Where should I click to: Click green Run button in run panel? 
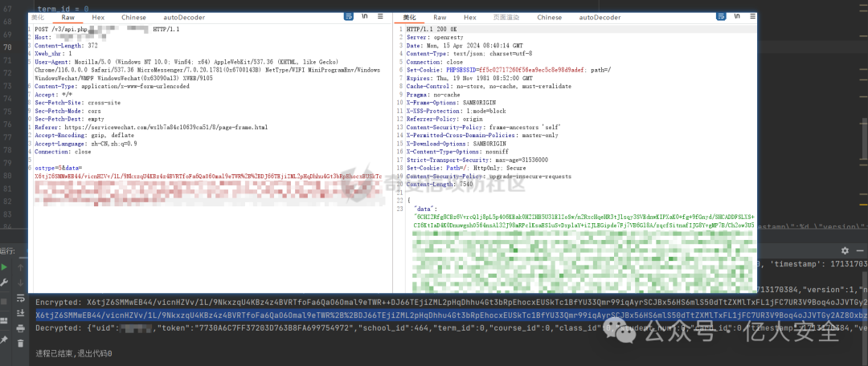point(6,266)
